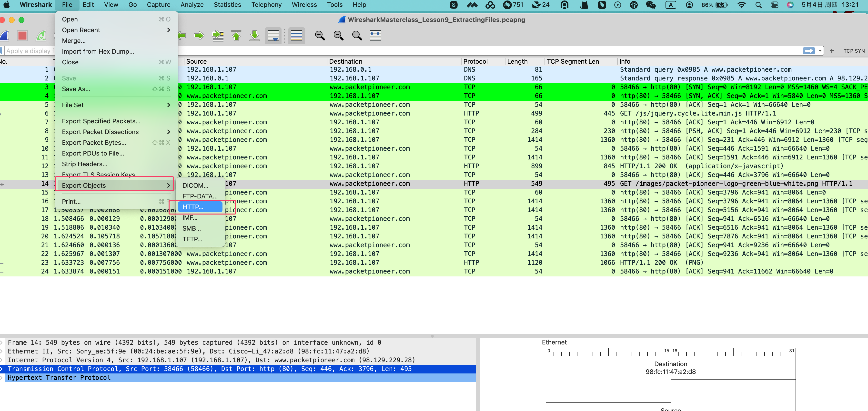Go to the first packet
This screenshot has height=411, width=868.
236,35
